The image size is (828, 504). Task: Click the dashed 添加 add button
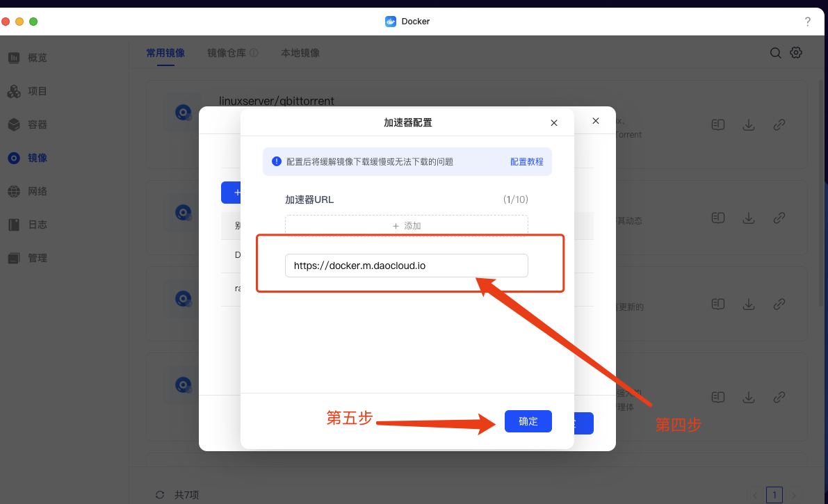coord(406,226)
